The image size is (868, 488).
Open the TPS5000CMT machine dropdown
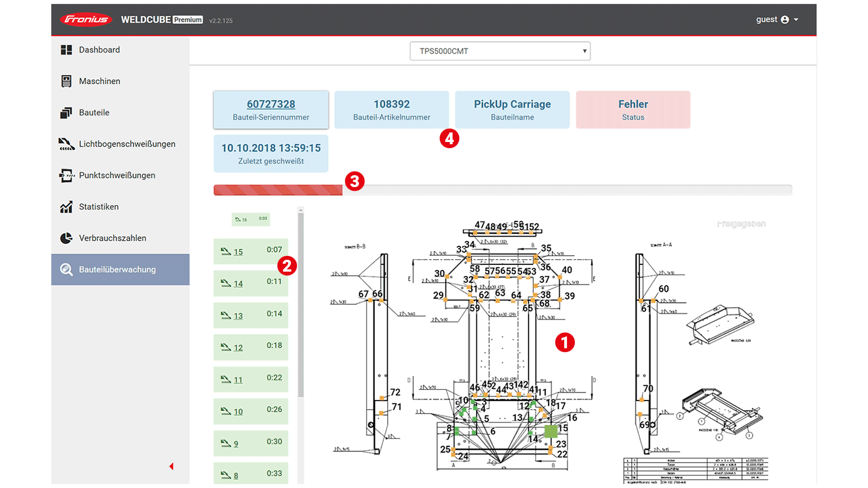point(499,51)
